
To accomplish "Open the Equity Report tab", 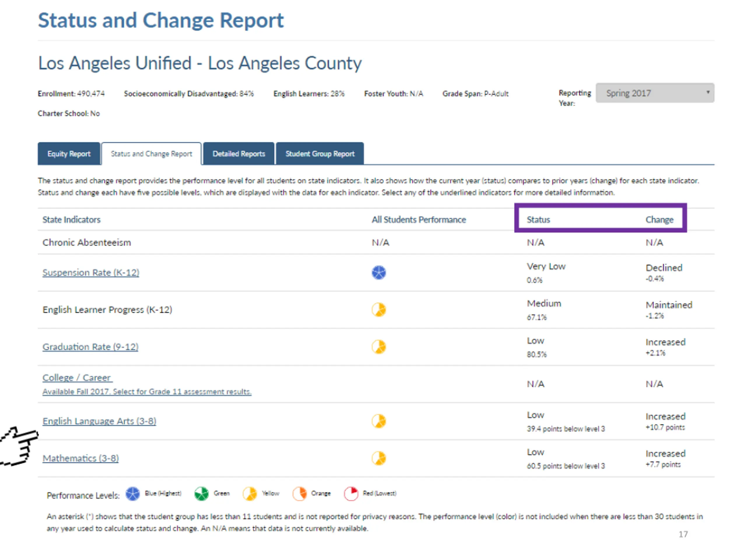I will pyautogui.click(x=69, y=154).
